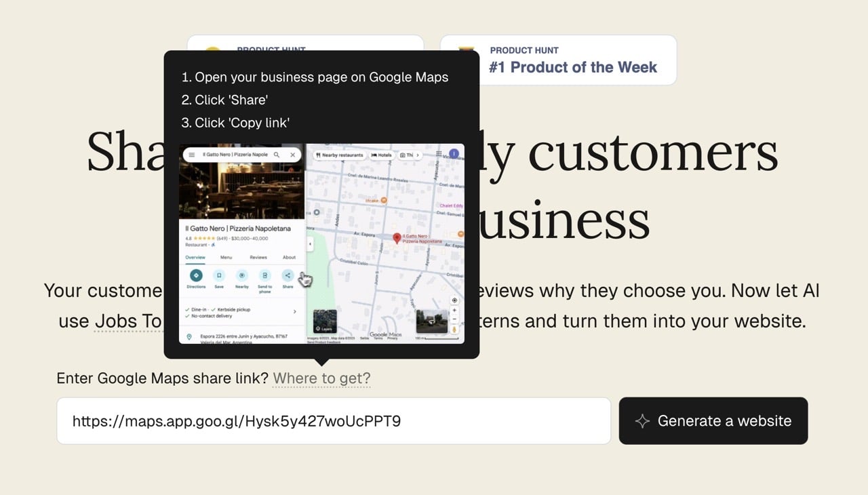
Task: Click the "Generate a website" button
Action: [713, 421]
